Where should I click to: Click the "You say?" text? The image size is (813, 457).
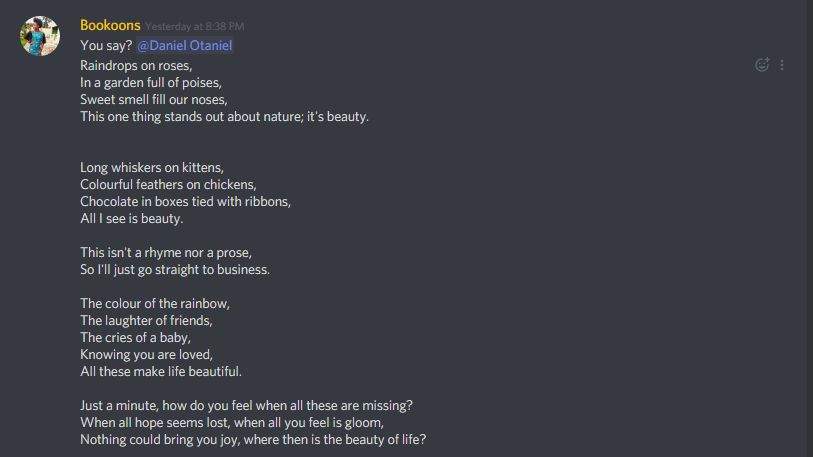(106, 46)
